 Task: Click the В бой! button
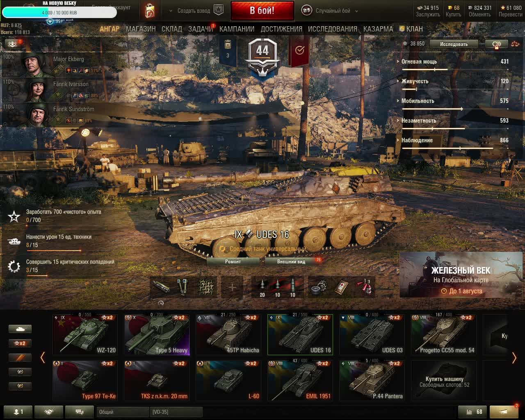pos(262,11)
